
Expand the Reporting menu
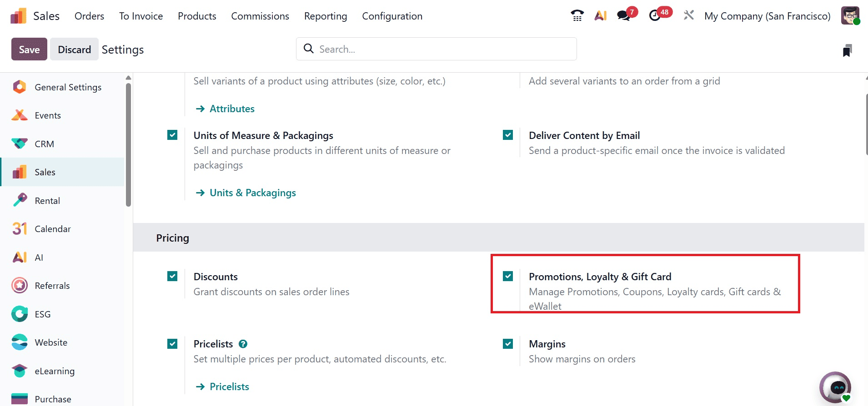tap(326, 16)
